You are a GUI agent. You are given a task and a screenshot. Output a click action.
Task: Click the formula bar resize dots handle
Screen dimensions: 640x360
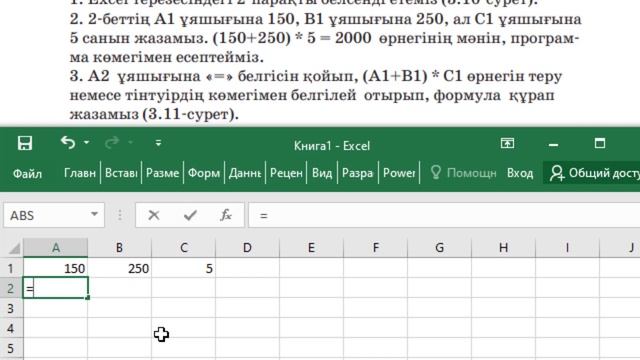[x=120, y=215]
